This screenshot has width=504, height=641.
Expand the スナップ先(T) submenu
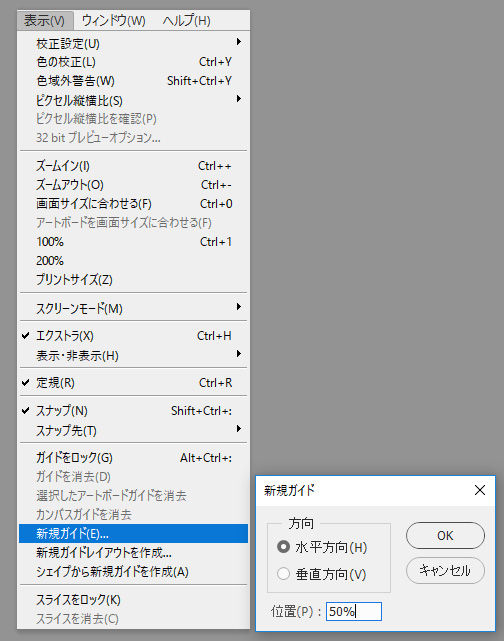133,430
